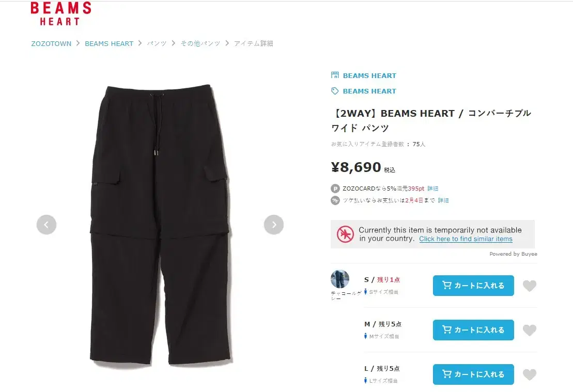Show the previous product image
Viewport: 573px width, 392px height.
47,224
